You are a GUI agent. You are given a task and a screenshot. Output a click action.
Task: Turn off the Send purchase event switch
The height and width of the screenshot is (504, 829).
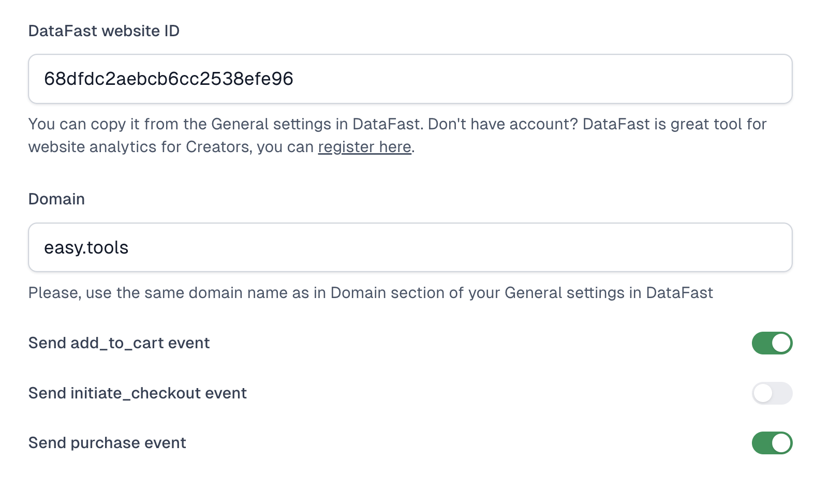pyautogui.click(x=772, y=443)
